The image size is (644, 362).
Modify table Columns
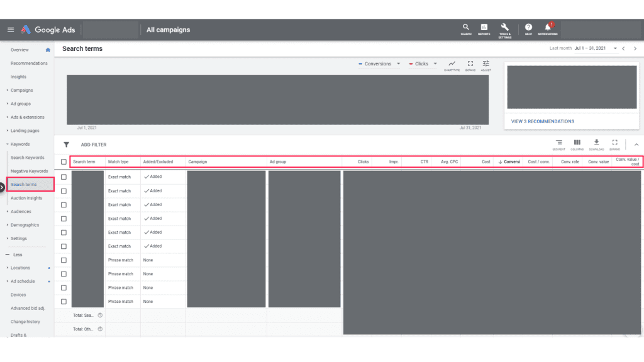577,145
